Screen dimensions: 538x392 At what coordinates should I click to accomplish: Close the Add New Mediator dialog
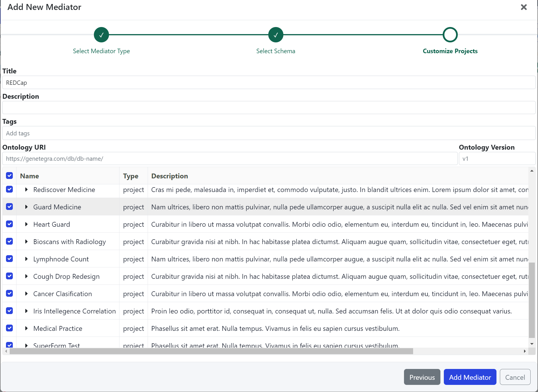(523, 7)
